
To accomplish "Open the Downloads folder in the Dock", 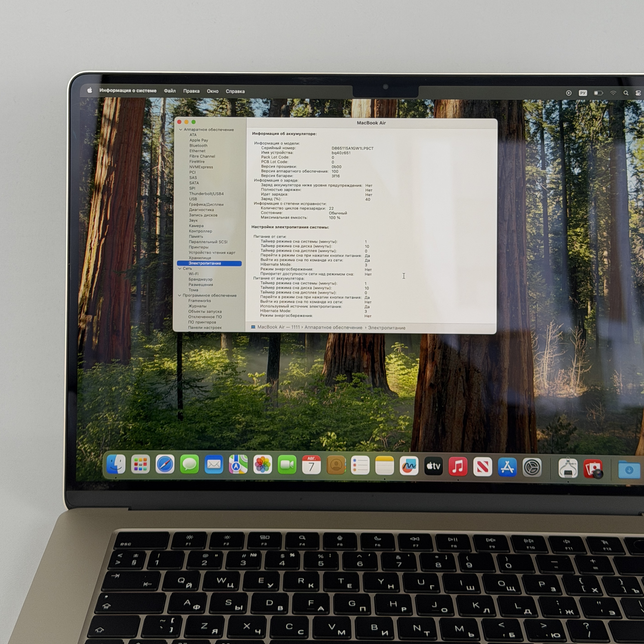I will click(x=629, y=470).
